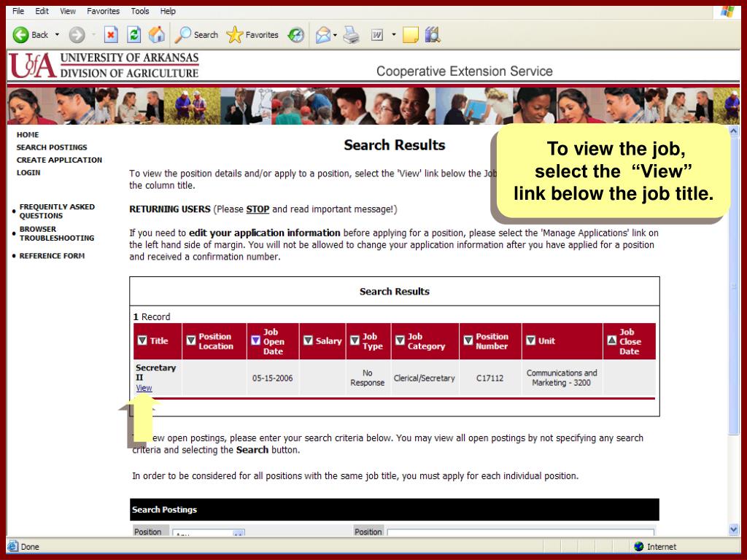Screen dimensions: 747x560
Task: Open the Tools menu
Action: pos(140,11)
